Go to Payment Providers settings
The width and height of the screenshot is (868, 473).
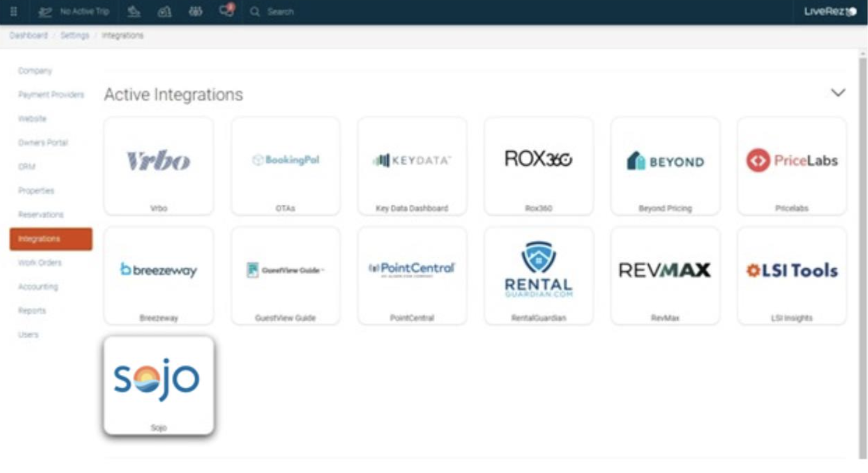[51, 95]
